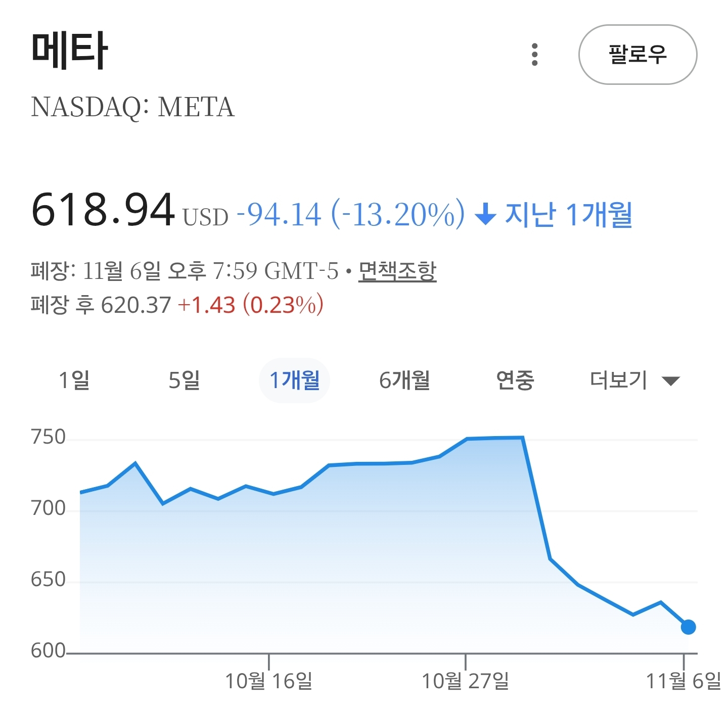Open the 면책조항 disclaimer link
This screenshot has height=713, width=728.
[397, 271]
